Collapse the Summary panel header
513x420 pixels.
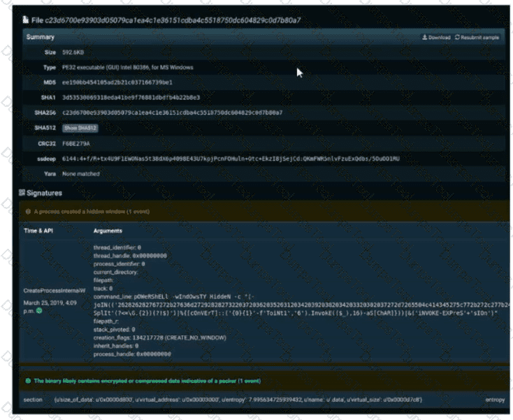[41, 37]
